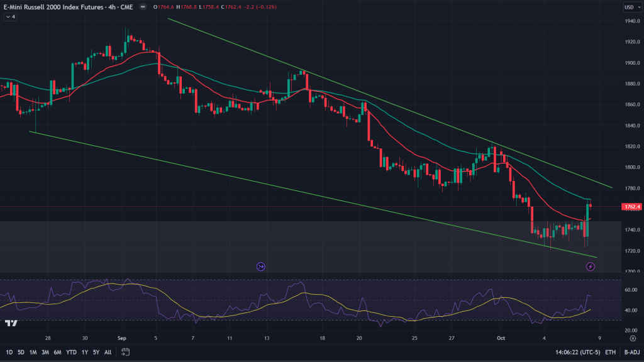644x362 pixels.
Task: Open the USD currency dropdown
Action: (630, 8)
